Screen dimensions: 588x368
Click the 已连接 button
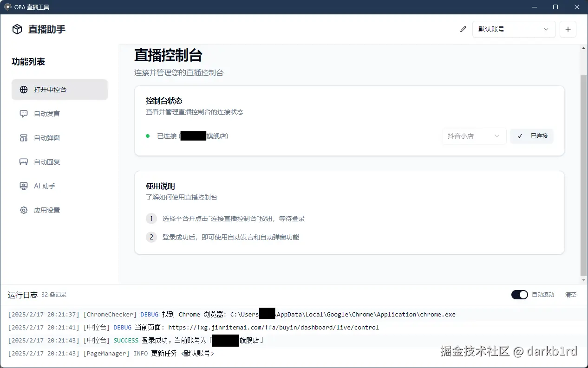pyautogui.click(x=532, y=136)
